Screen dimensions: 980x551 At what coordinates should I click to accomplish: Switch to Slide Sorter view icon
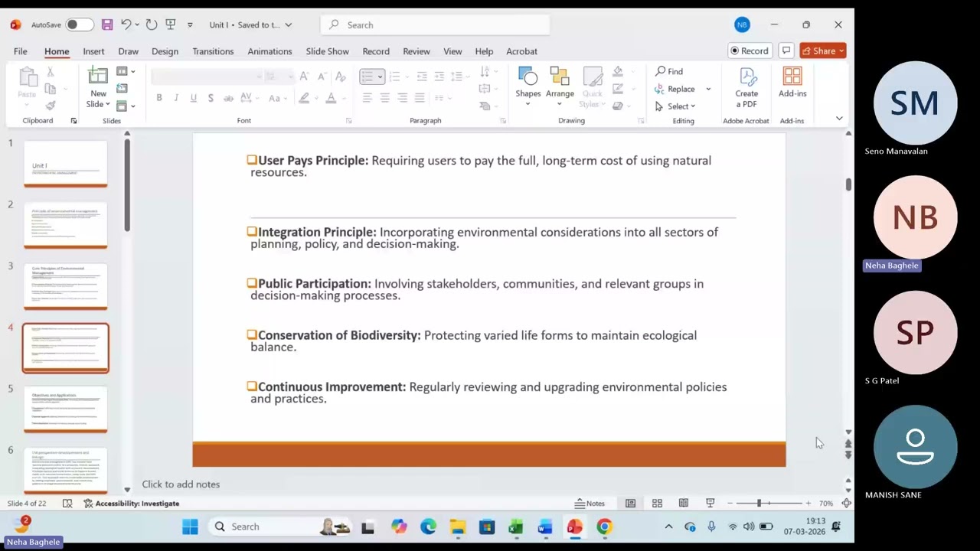coord(657,503)
